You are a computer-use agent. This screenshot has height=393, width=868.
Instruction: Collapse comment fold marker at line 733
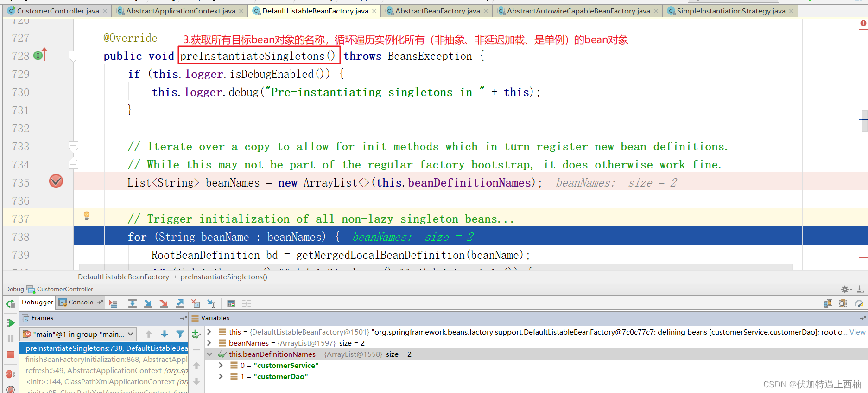(x=73, y=147)
